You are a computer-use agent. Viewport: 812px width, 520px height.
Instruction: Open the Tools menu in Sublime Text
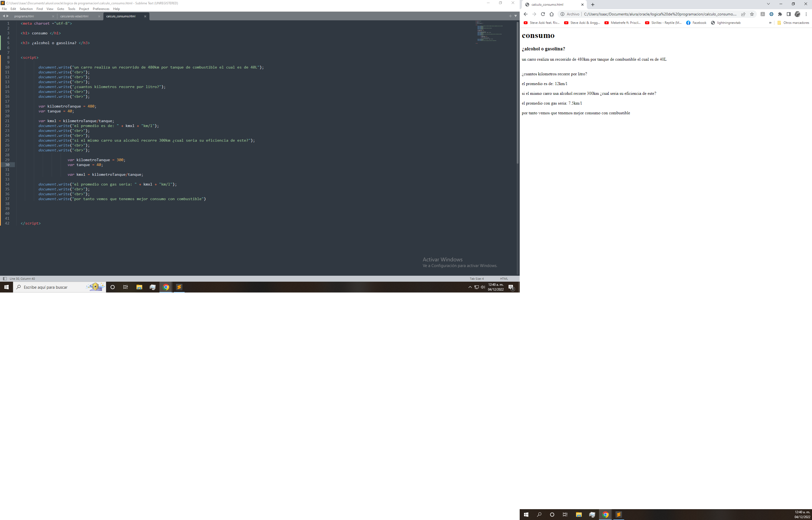pos(71,9)
